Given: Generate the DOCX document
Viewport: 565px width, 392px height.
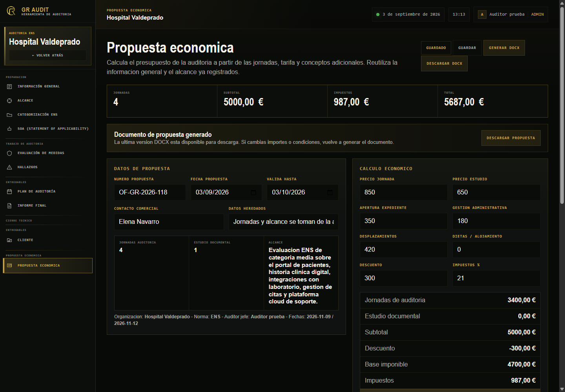Looking at the screenshot, I should point(504,48).
